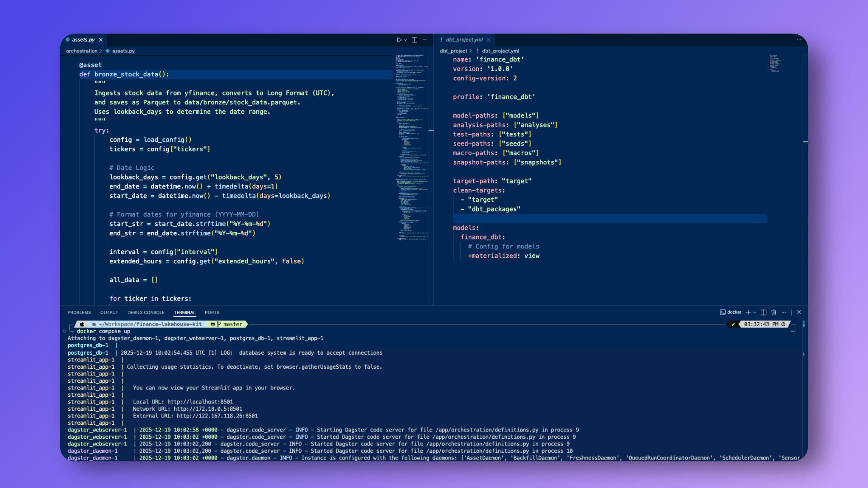The width and height of the screenshot is (868, 488).
Task: Create new terminal with plus icon
Action: coord(748,312)
